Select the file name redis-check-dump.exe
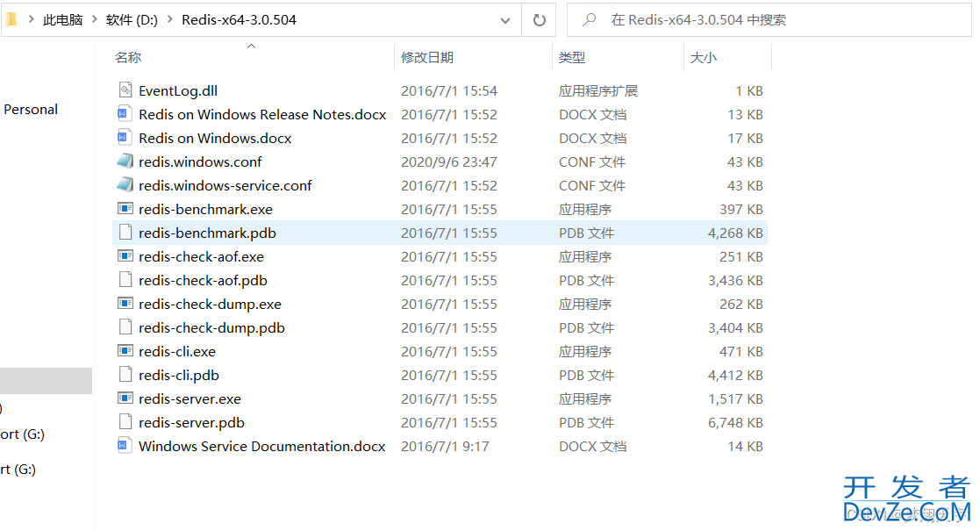 click(210, 304)
